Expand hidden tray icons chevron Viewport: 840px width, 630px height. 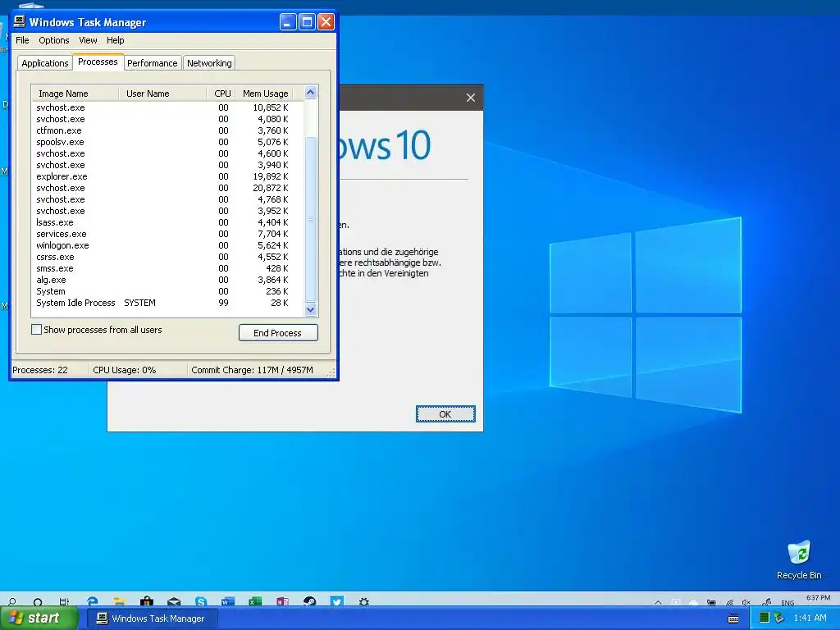coord(658,603)
